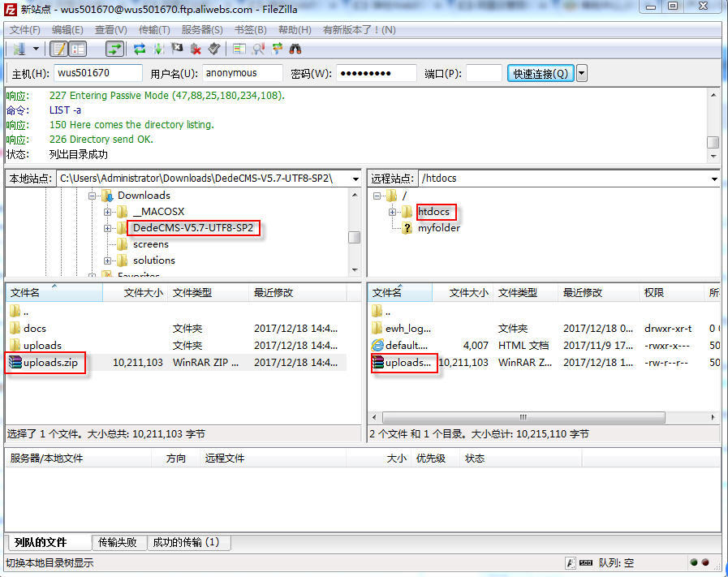Toggle synchronized browsing icon
Screen dimensions: 728x577
coord(278,49)
